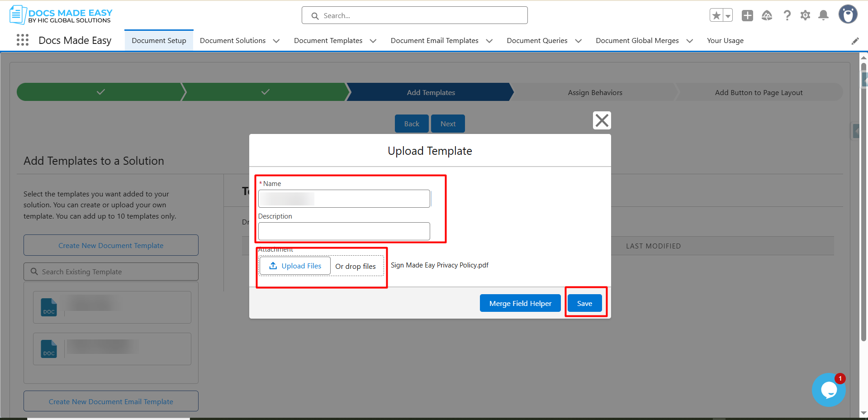Click the global Search field

click(x=415, y=15)
